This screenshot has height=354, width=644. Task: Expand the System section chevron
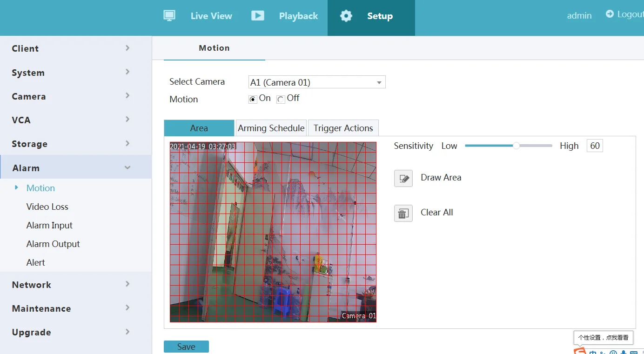click(x=127, y=72)
